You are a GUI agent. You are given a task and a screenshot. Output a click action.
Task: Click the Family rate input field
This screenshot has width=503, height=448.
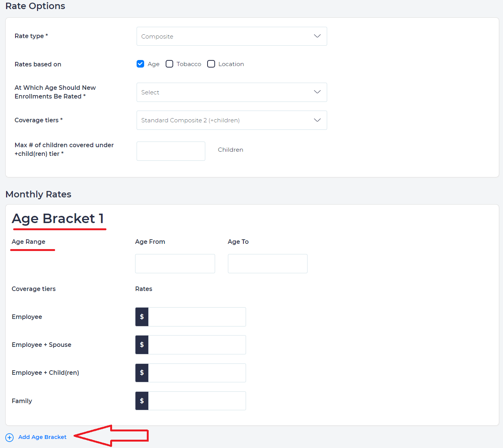197,401
